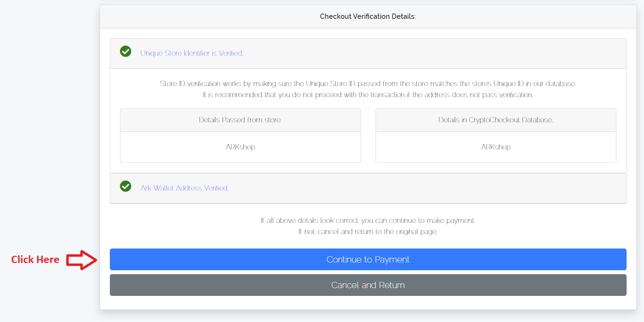Click the 'Checkout Verification Details:' heading
This screenshot has width=644, height=322.
(x=368, y=16)
